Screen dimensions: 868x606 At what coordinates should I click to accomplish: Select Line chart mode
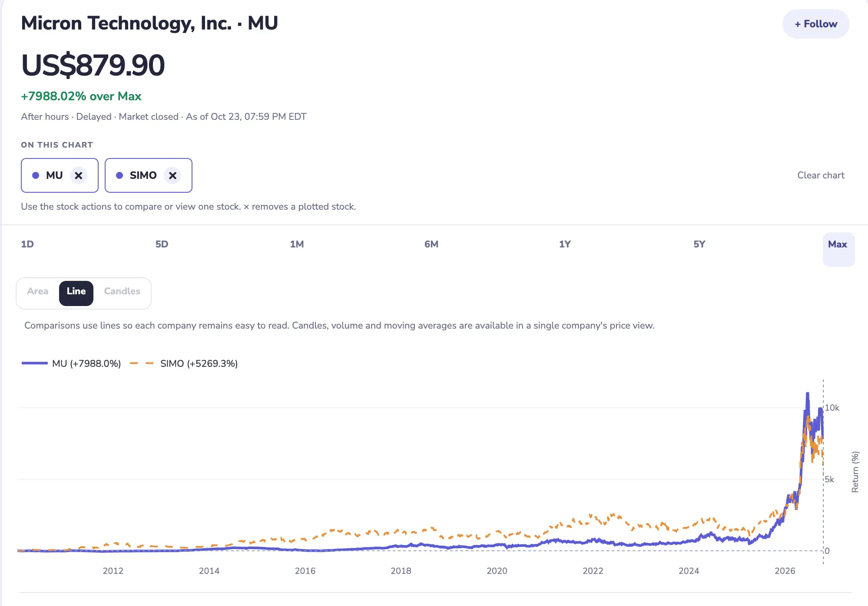76,291
